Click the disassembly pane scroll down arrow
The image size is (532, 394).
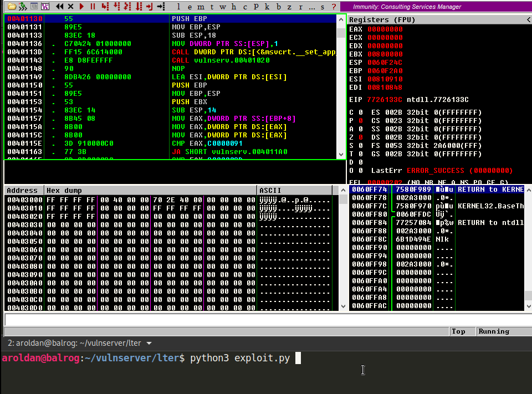341,155
